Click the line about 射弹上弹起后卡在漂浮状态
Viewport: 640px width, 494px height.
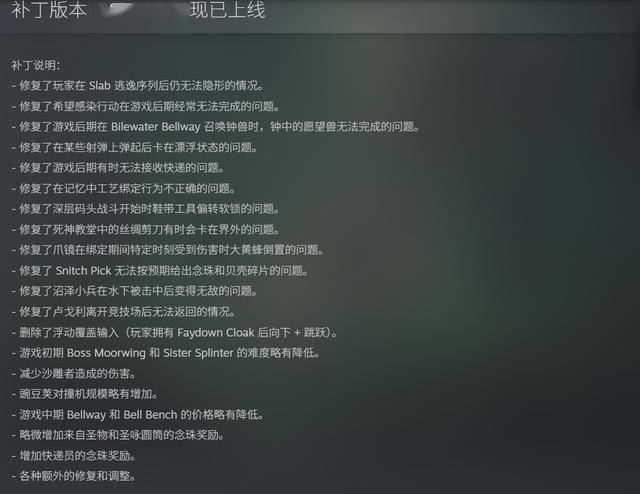pyautogui.click(x=135, y=147)
